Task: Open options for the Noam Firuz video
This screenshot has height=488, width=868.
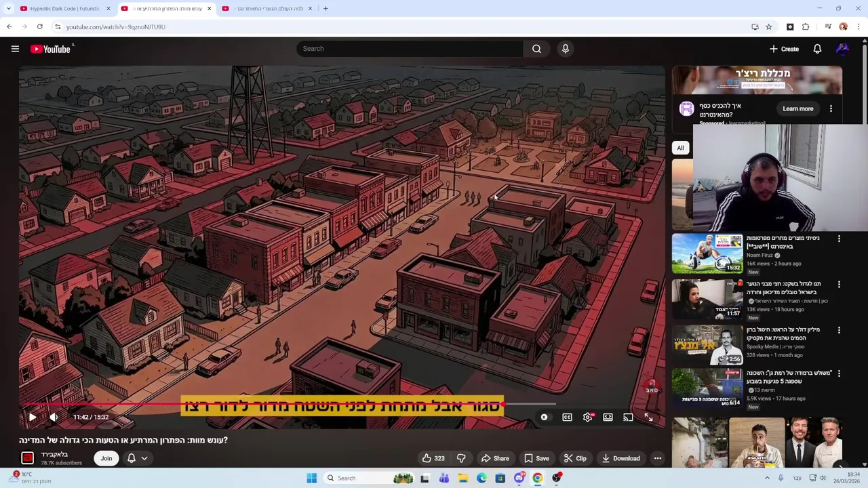Action: pyautogui.click(x=839, y=239)
